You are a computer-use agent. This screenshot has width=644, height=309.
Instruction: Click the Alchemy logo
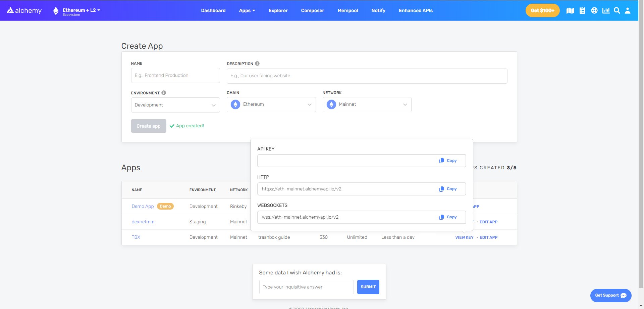(x=24, y=10)
